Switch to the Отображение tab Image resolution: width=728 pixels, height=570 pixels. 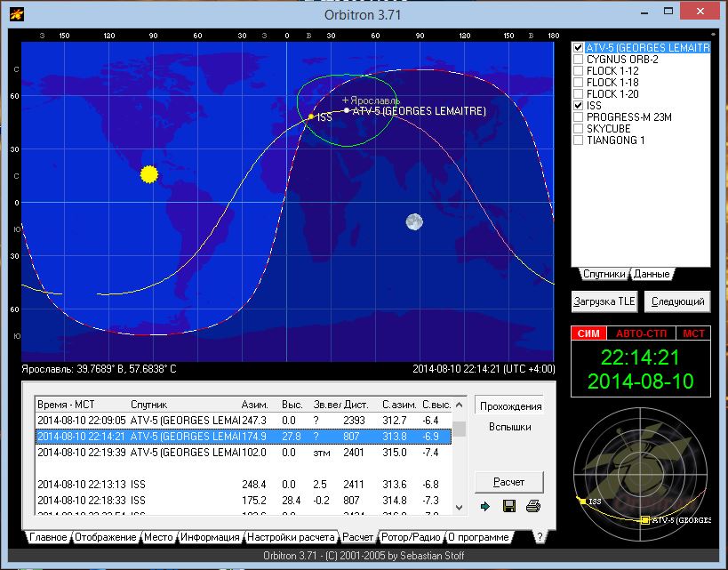106,537
